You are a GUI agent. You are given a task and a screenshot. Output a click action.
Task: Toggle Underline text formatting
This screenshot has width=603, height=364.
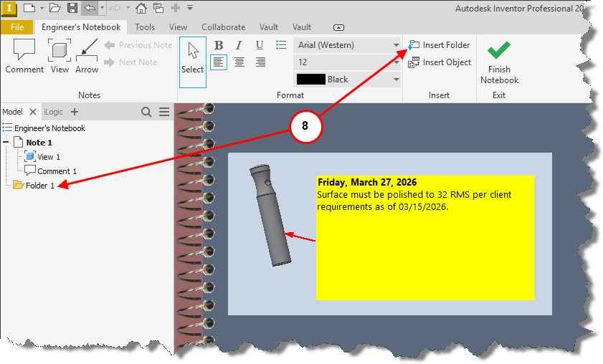260,45
